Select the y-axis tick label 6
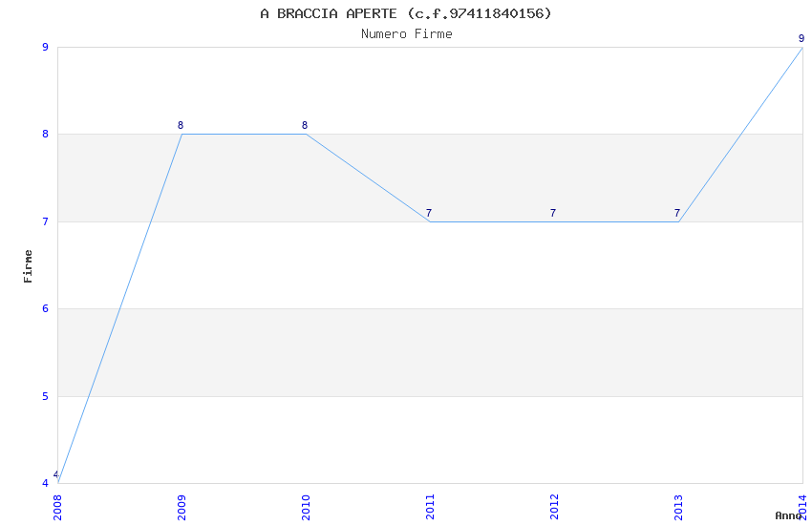This screenshot has width=812, height=525. [x=45, y=308]
